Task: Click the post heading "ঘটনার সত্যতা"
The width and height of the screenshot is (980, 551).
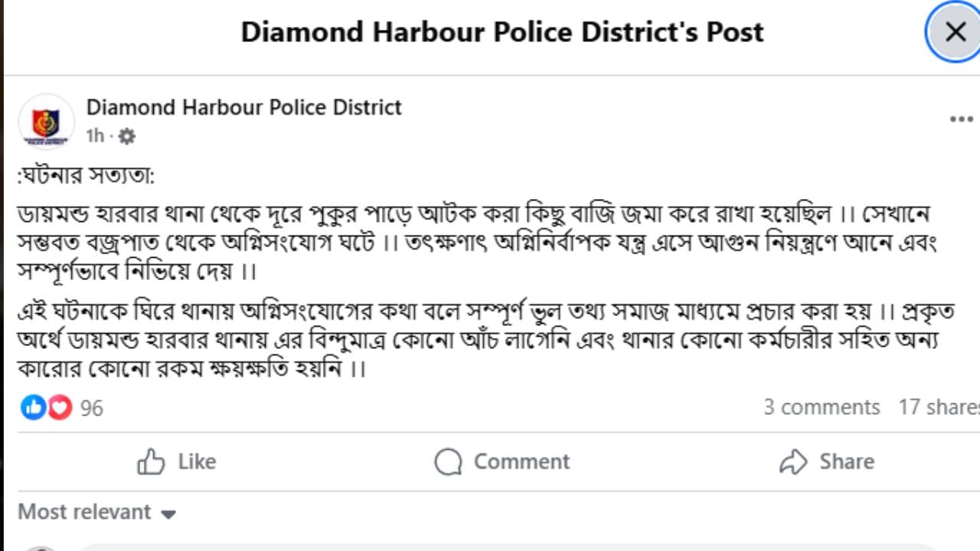Action: pos(86,176)
